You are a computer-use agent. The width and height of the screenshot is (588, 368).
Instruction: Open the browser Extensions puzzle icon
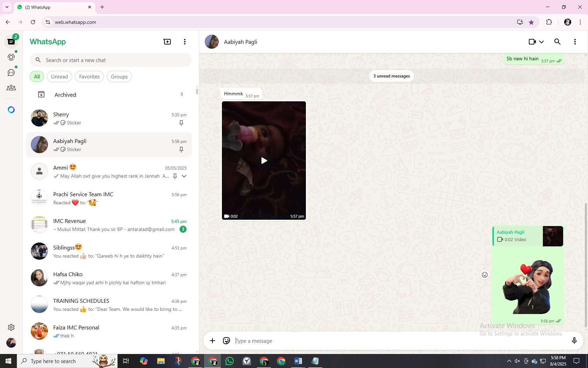coord(549,22)
